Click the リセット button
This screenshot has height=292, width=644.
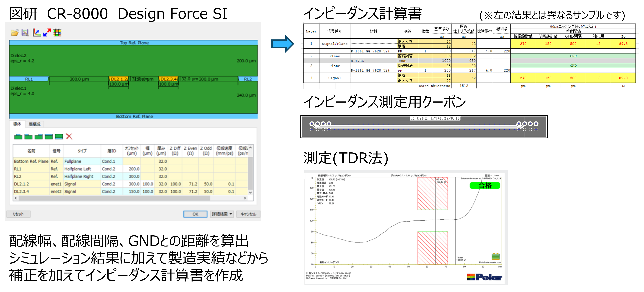tap(18, 214)
